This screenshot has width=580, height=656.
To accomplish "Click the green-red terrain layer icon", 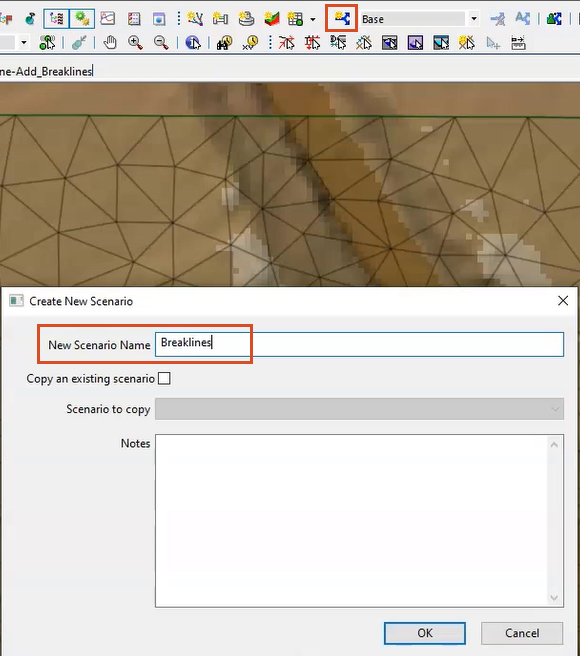I will click(x=272, y=19).
